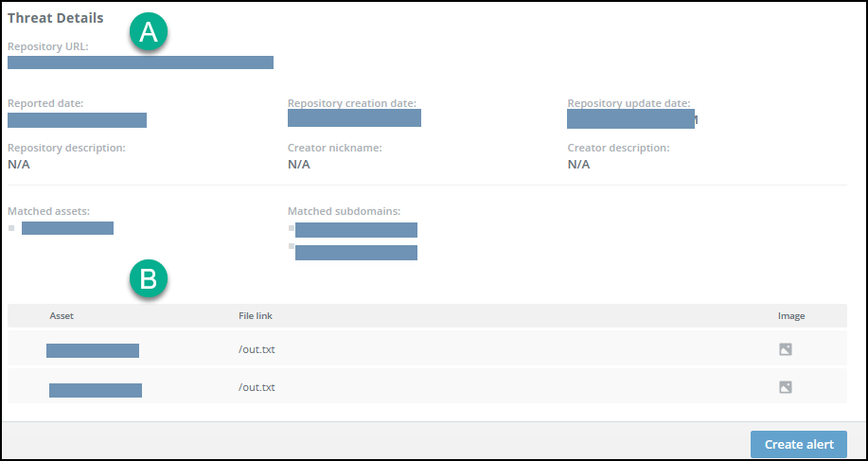Image resolution: width=868 pixels, height=461 pixels.
Task: Select the Asset column header
Action: (x=62, y=315)
